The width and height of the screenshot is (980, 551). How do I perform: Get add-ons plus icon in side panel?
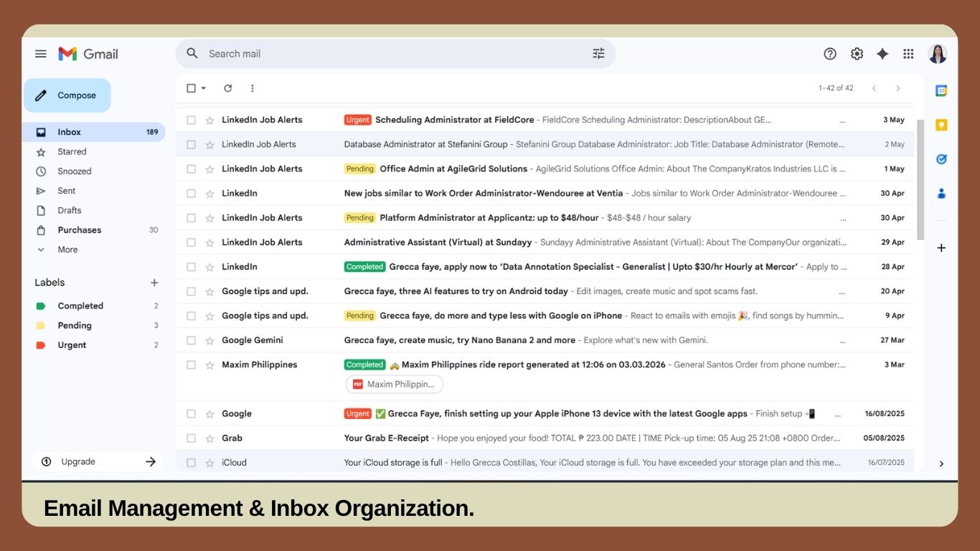click(x=941, y=248)
